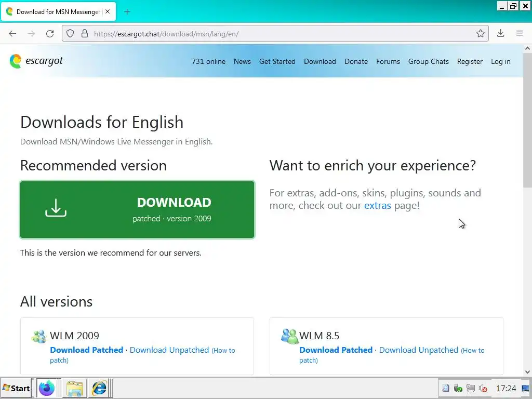Open the Start menu
The height and width of the screenshot is (399, 532).
tap(16, 388)
